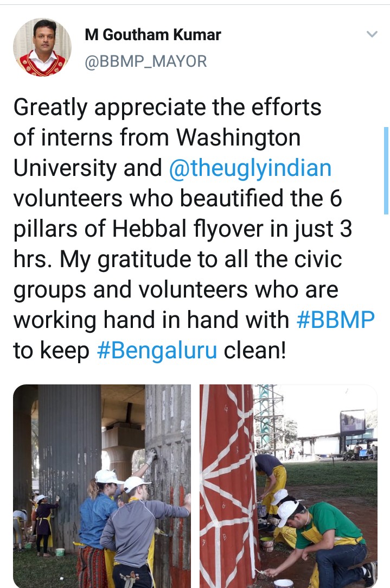Open M Goutham Kumar's profile picture

[x=42, y=48]
